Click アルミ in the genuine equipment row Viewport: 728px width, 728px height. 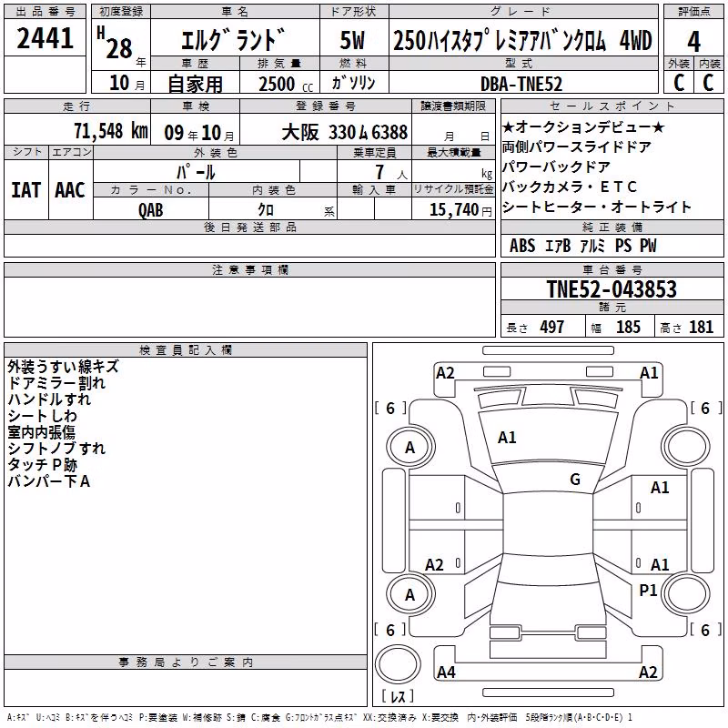click(x=592, y=246)
